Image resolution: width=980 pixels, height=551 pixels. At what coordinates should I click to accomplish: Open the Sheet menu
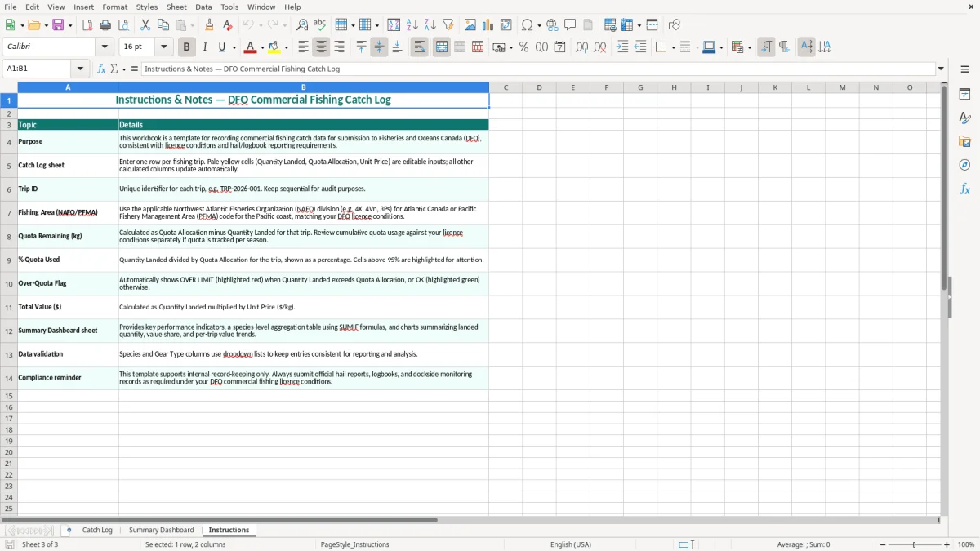click(176, 7)
